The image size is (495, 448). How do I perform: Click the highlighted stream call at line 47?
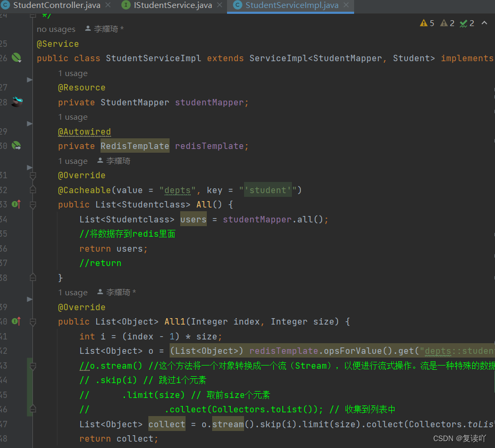point(228,424)
